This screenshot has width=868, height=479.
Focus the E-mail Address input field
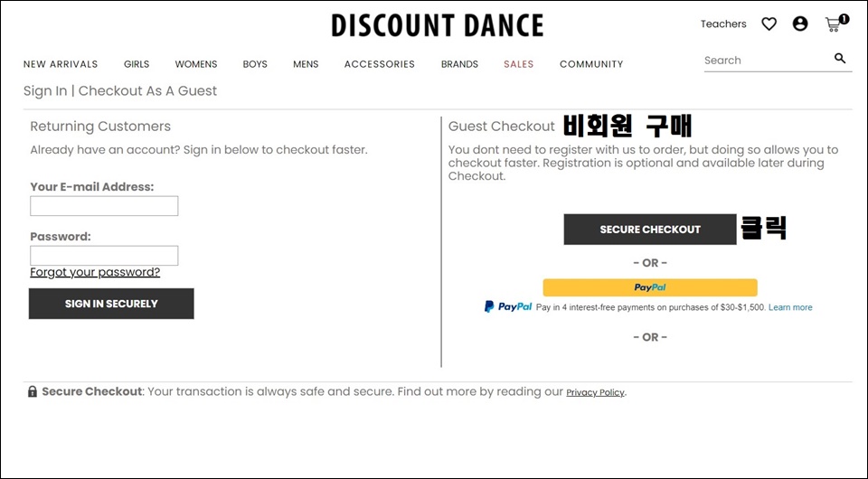click(104, 206)
